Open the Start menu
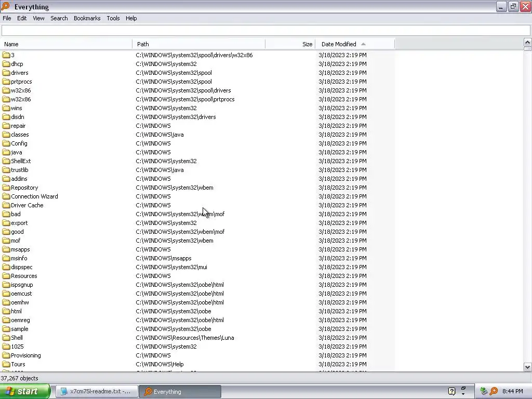 coord(25,391)
